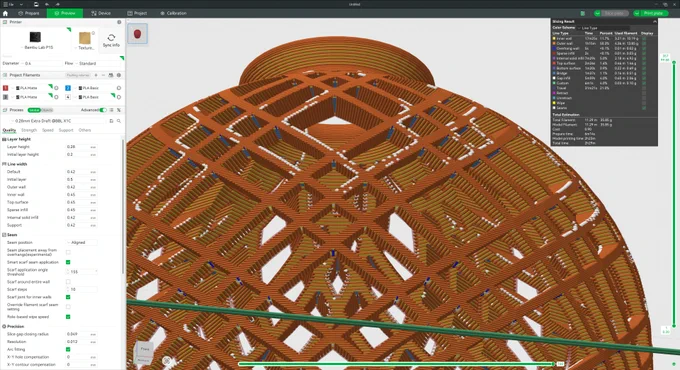Click the Slice plate button

coord(614,13)
